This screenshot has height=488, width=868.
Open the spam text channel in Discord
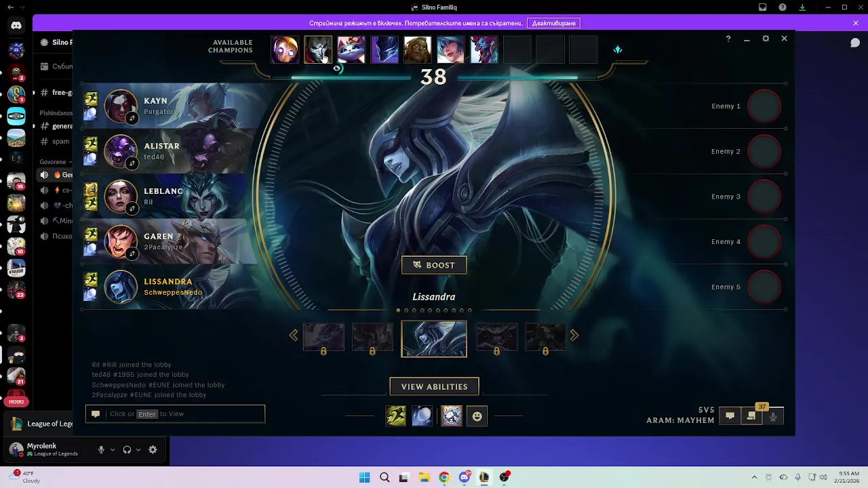click(x=56, y=142)
